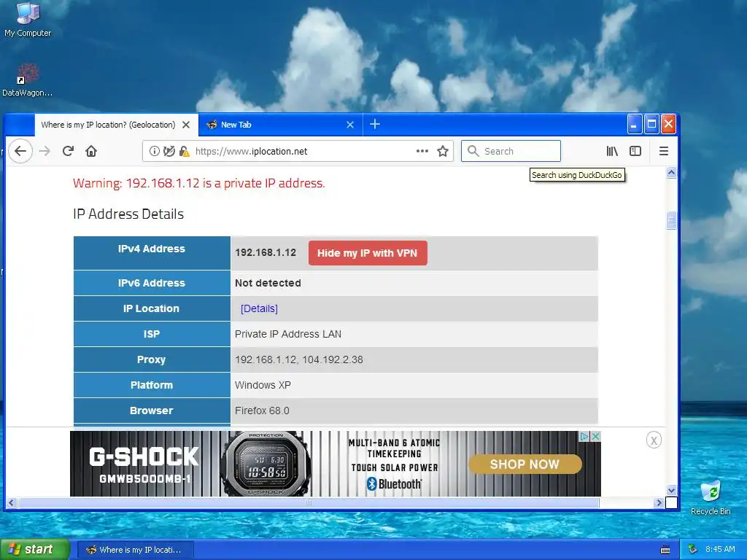Screen dimensions: 747x560
Task: Click the 'Not detected' IPv6 value
Action: click(268, 283)
